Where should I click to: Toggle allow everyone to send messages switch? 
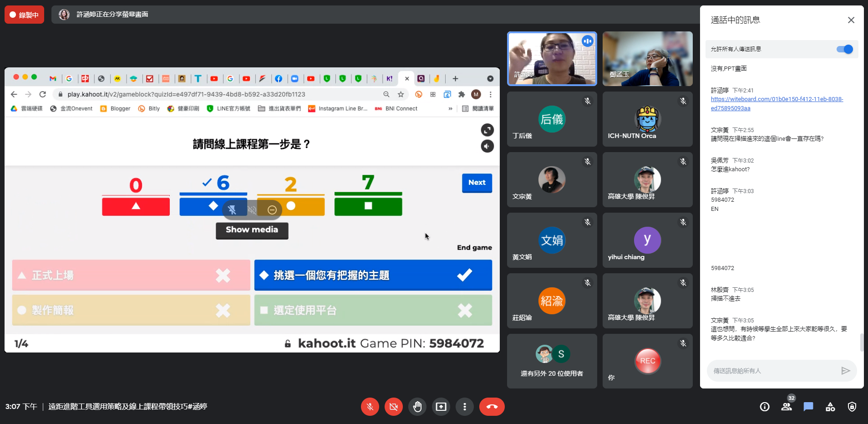(x=845, y=49)
